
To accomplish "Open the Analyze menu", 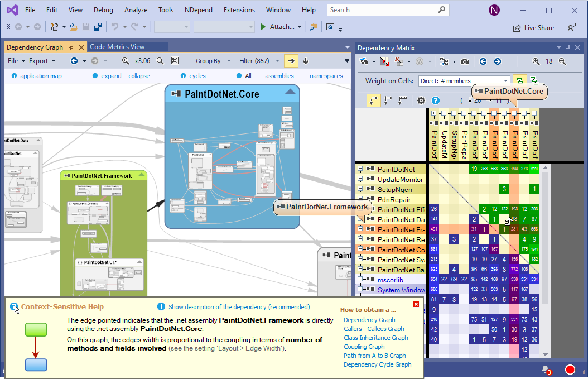I will point(136,10).
